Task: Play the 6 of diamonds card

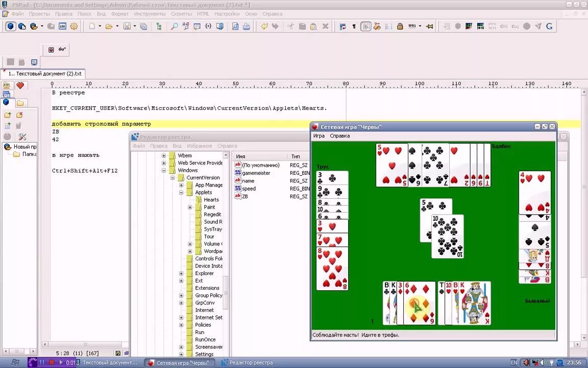Action: pyautogui.click(x=420, y=303)
